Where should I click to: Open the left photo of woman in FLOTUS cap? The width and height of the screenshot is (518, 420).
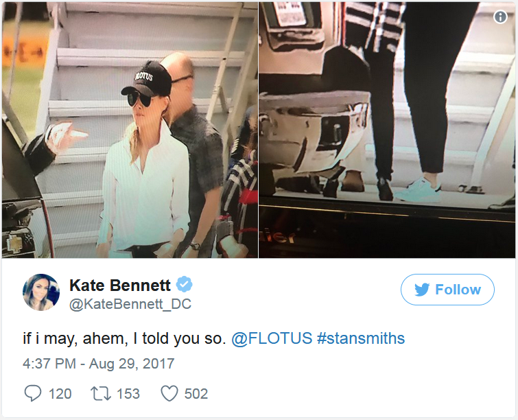tap(130, 130)
